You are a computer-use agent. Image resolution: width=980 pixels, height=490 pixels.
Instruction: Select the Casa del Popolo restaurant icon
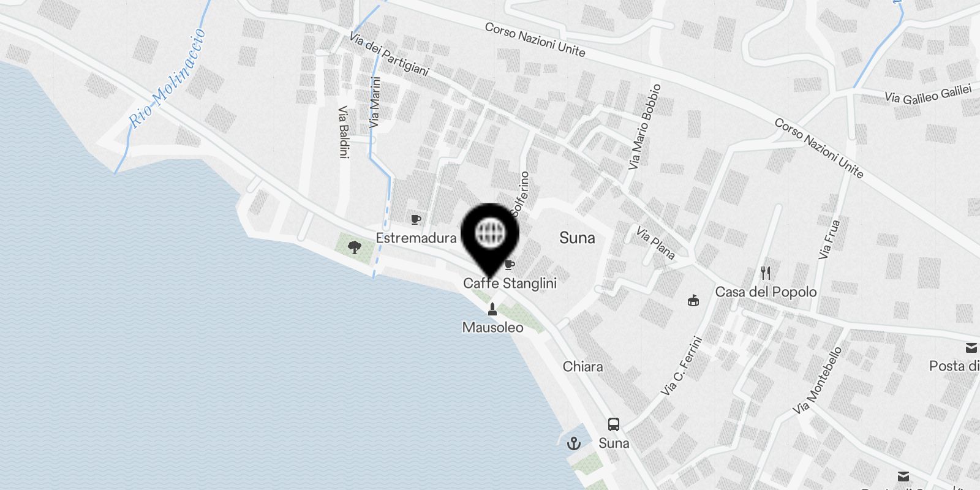765,273
